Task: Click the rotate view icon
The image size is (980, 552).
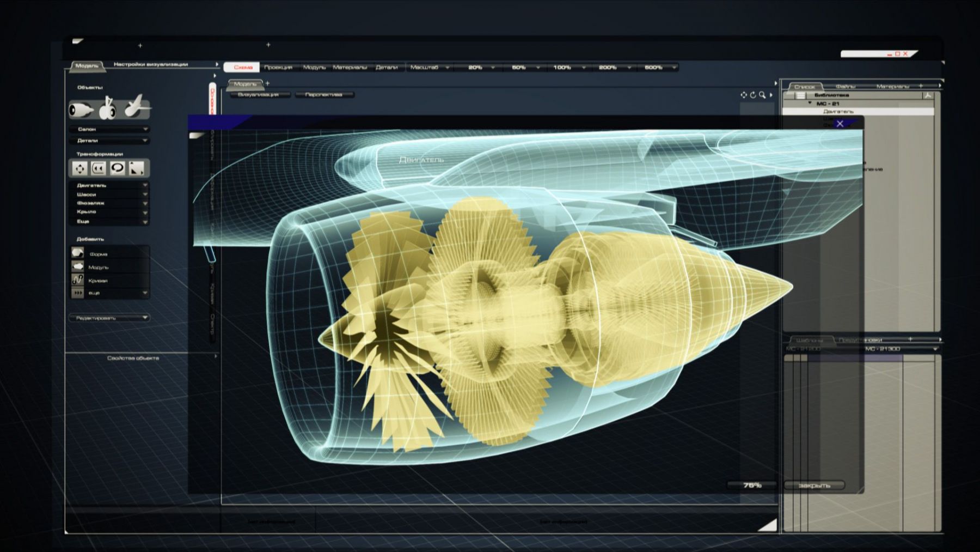Action: [753, 95]
